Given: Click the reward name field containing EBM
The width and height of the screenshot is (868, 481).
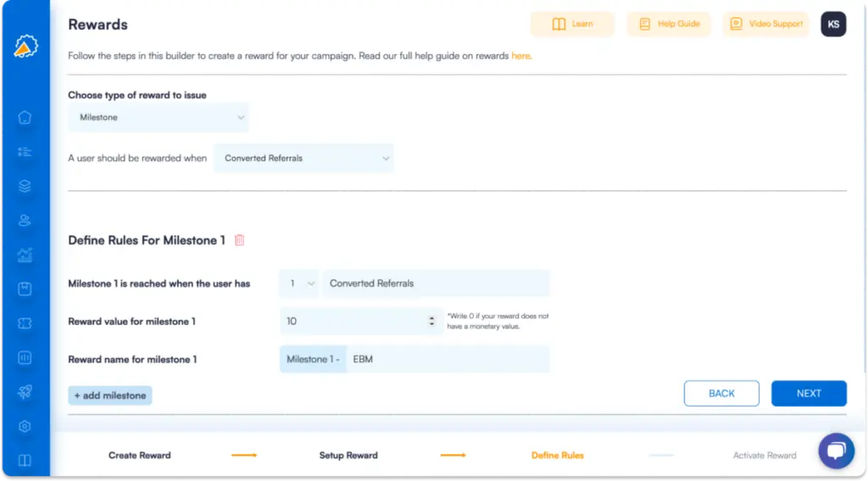Looking at the screenshot, I should (x=448, y=359).
